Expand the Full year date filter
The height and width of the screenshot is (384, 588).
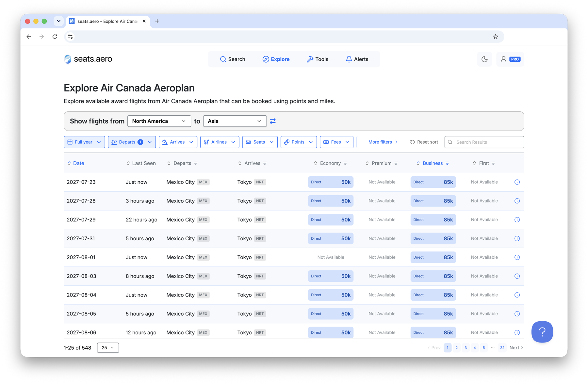(x=84, y=142)
